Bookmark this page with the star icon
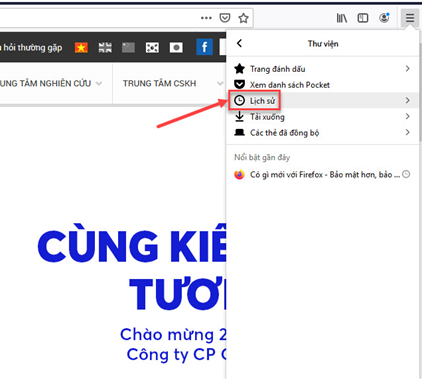 [x=244, y=18]
